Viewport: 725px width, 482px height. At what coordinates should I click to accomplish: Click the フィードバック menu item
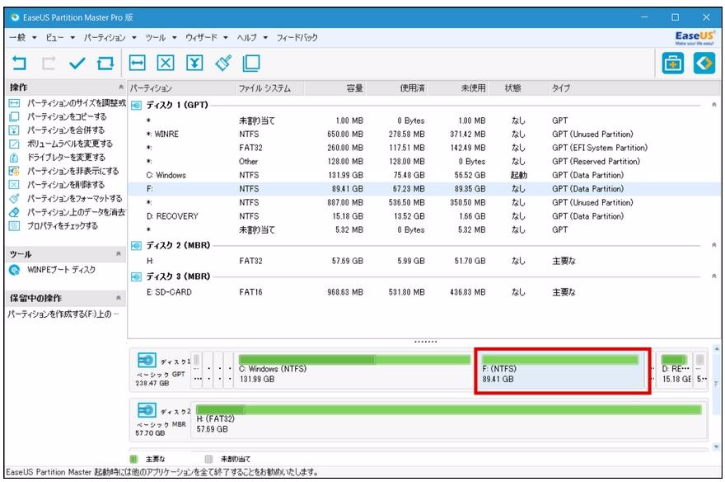click(x=297, y=37)
